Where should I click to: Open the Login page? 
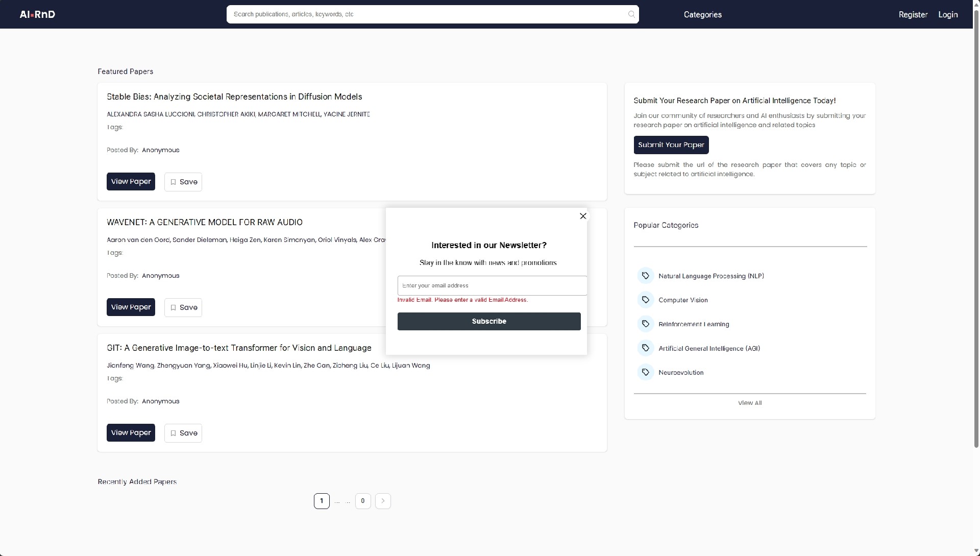pos(948,14)
